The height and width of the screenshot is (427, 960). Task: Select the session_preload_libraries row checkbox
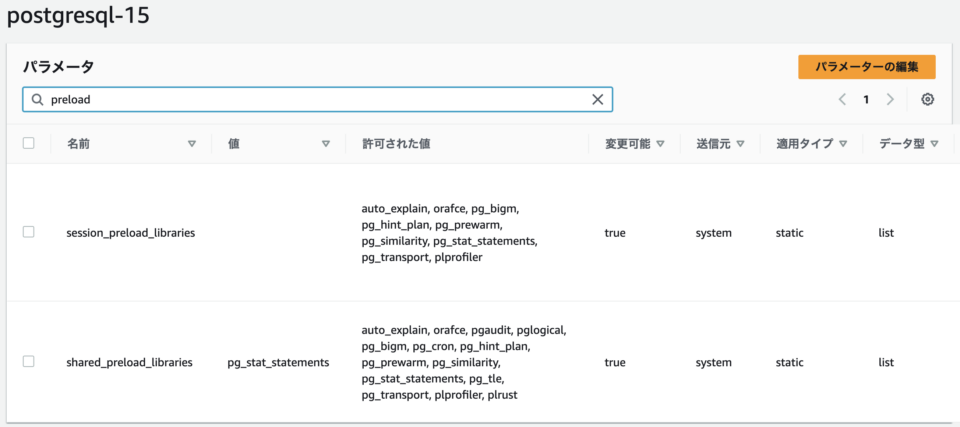click(28, 232)
